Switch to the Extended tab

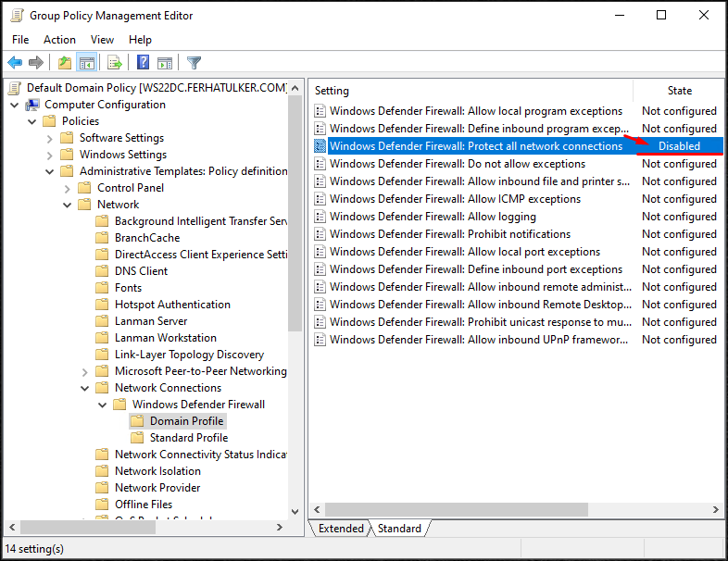(341, 529)
